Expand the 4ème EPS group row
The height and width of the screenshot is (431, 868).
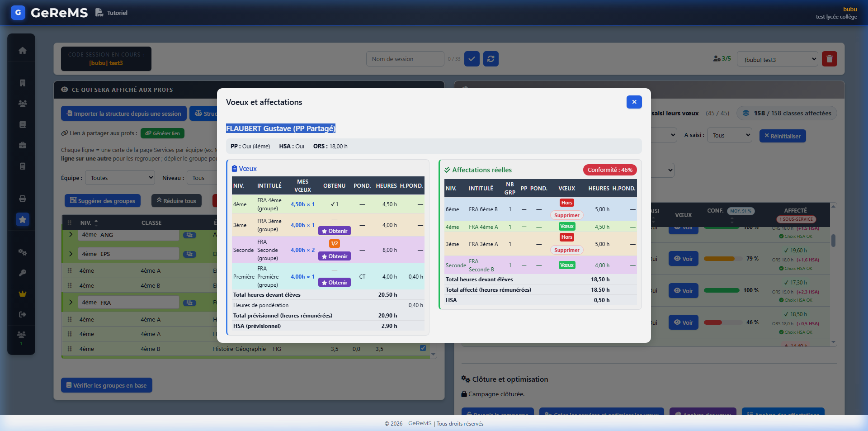pyautogui.click(x=71, y=254)
